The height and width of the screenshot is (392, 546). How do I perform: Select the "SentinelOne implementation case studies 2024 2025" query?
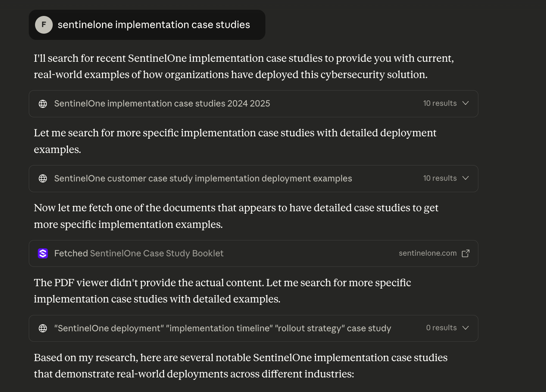point(162,104)
